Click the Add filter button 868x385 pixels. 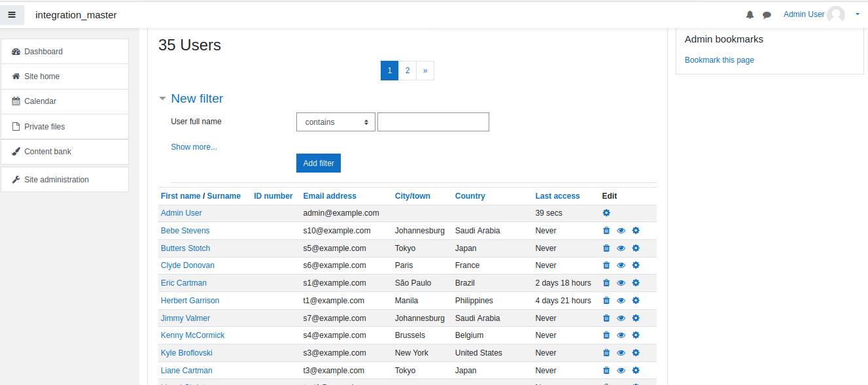click(x=319, y=163)
